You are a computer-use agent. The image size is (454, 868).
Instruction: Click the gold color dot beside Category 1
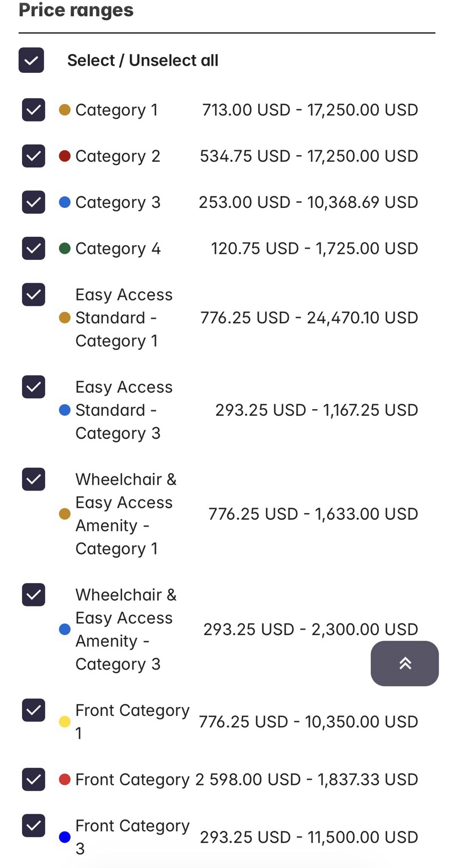coord(64,110)
